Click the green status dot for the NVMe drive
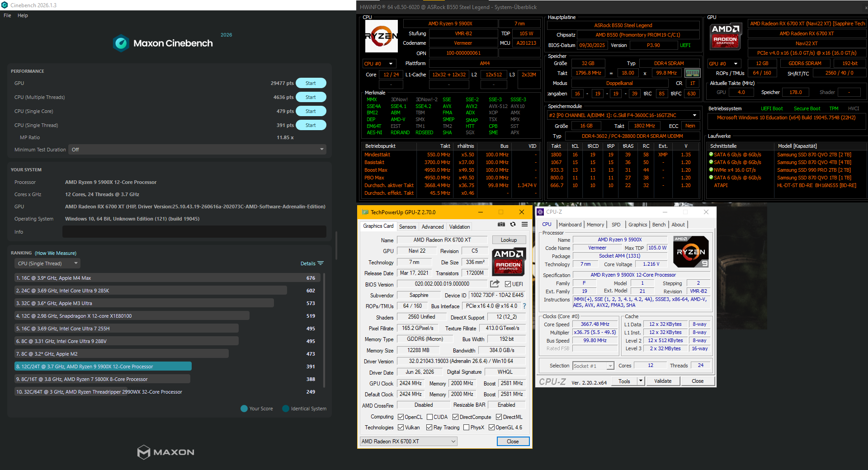Viewport: 868px width, 470px height. pyautogui.click(x=711, y=170)
